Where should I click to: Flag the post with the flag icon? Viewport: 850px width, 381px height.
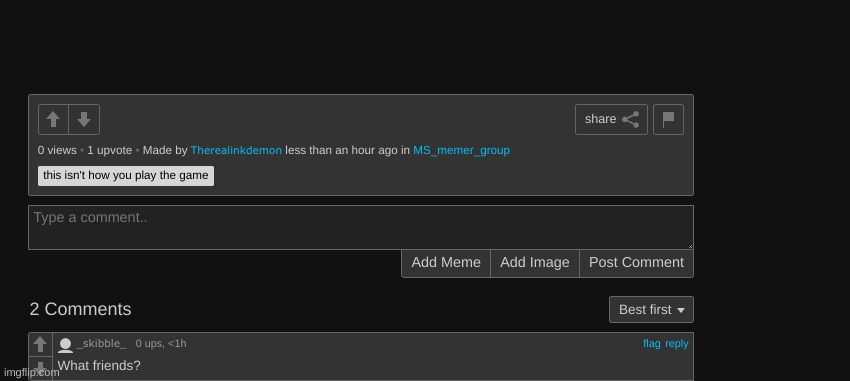(668, 119)
